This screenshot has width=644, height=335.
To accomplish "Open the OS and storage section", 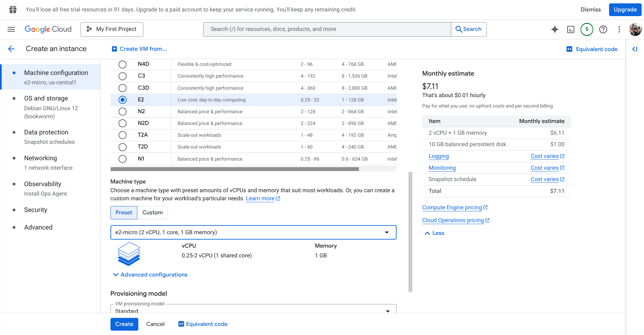I will point(46,98).
